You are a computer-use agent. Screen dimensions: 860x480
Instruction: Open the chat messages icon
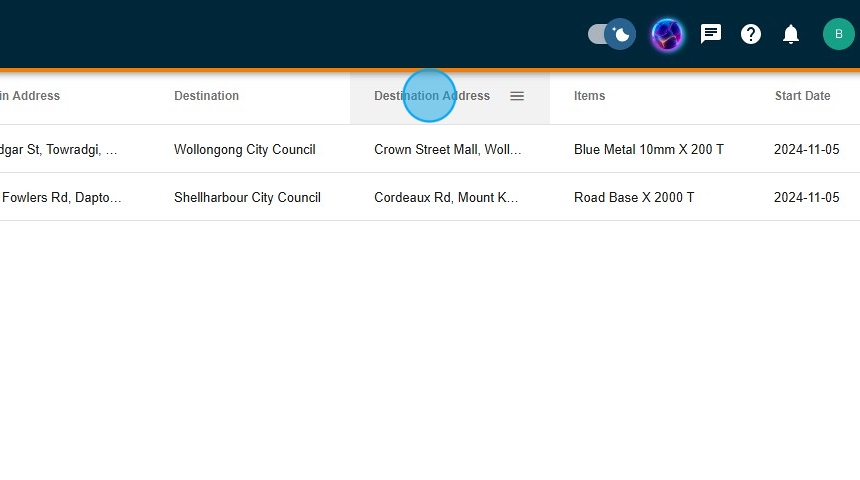711,34
